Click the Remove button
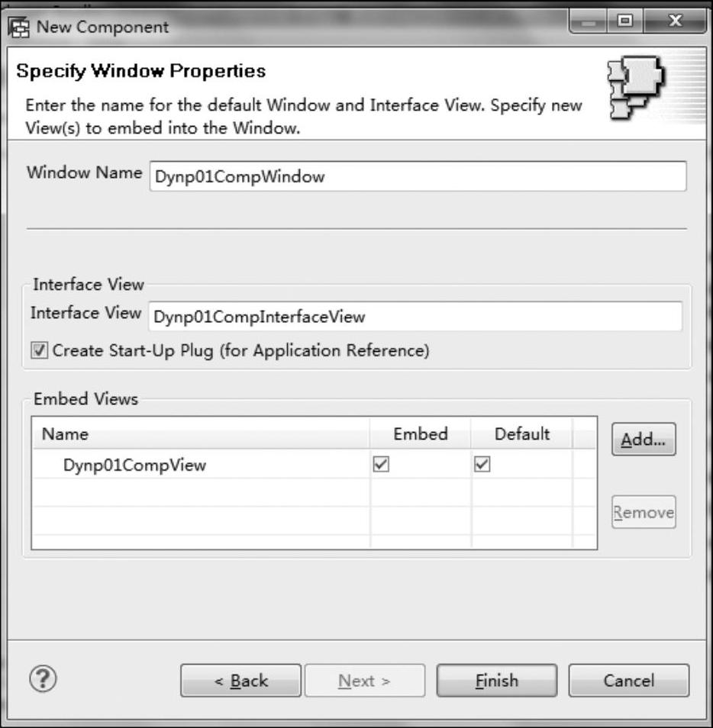Screen dimensions: 713x728 coord(644,512)
